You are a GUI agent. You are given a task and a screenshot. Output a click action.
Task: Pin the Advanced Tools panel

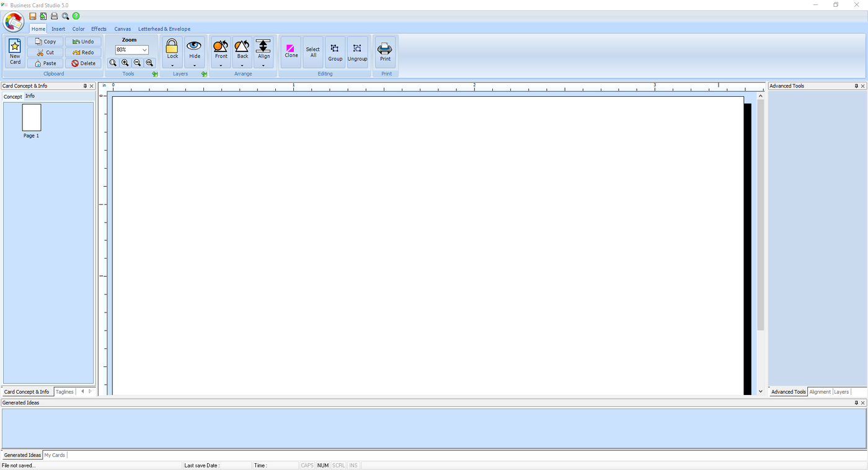click(x=856, y=86)
